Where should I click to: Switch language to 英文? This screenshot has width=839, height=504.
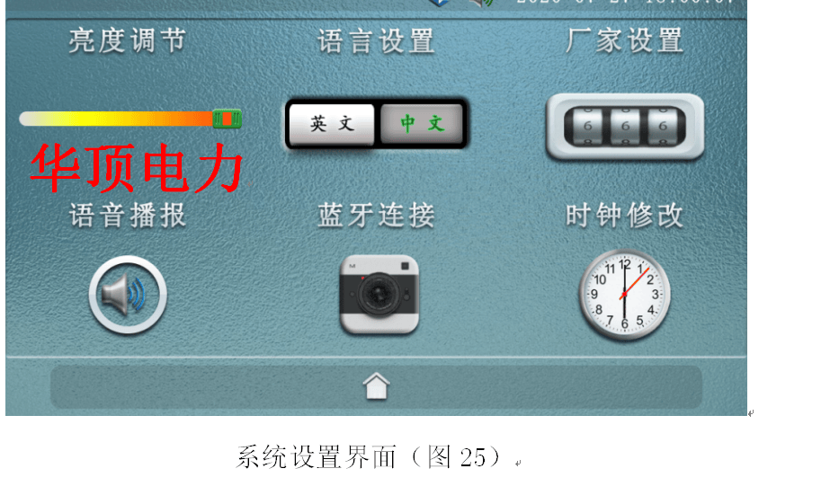332,124
